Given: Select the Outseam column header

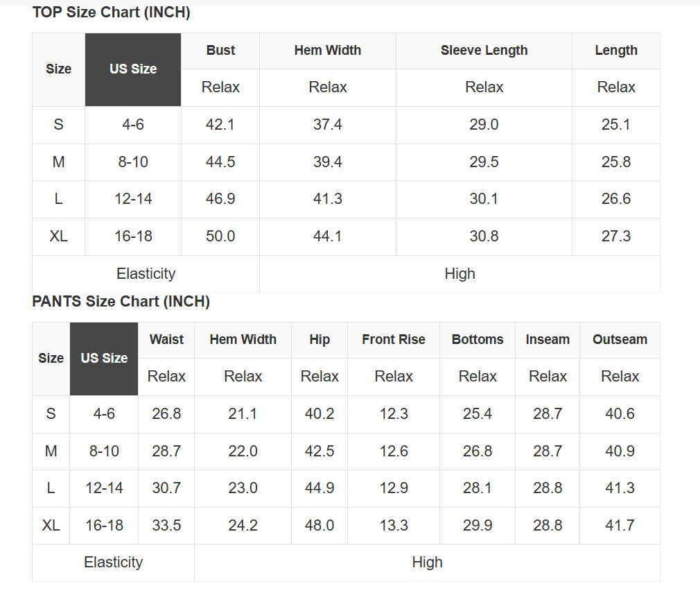Looking at the screenshot, I should click(x=620, y=340).
